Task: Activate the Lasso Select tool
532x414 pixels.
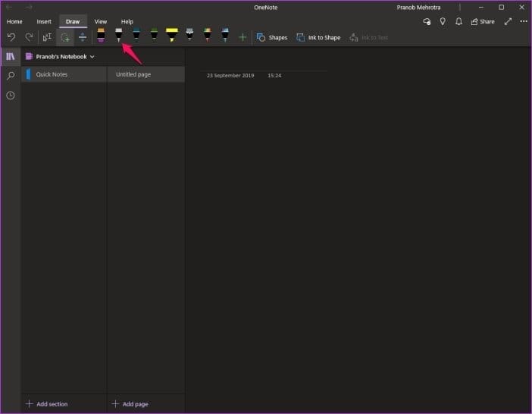Action: [65, 37]
